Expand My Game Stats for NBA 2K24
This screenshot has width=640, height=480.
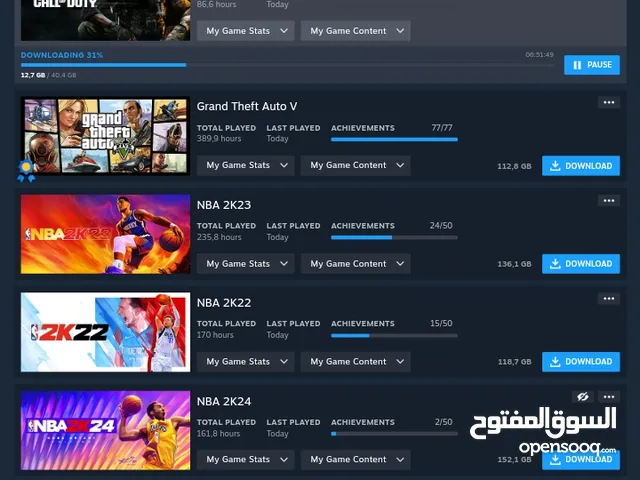coord(246,460)
